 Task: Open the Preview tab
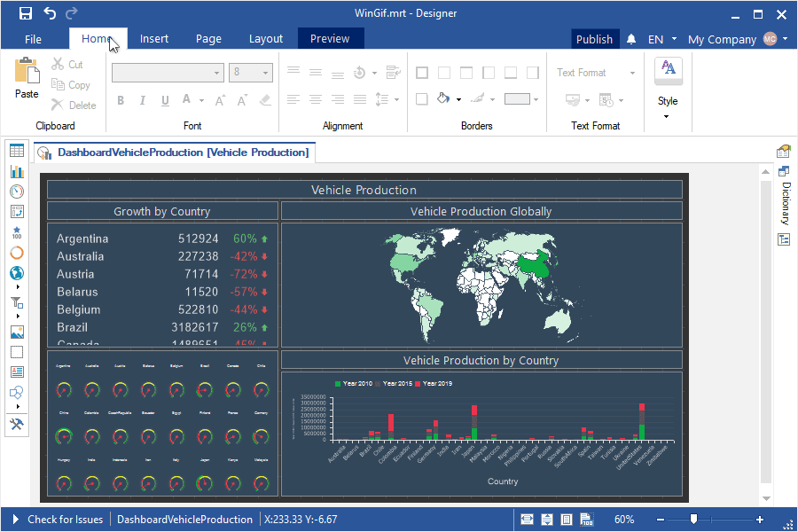pyautogui.click(x=330, y=39)
